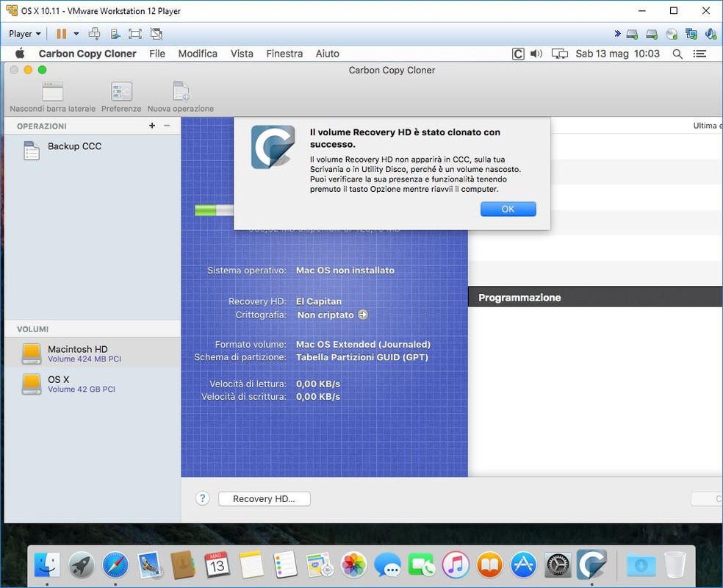Open Finder from the Dock

pyautogui.click(x=47, y=564)
